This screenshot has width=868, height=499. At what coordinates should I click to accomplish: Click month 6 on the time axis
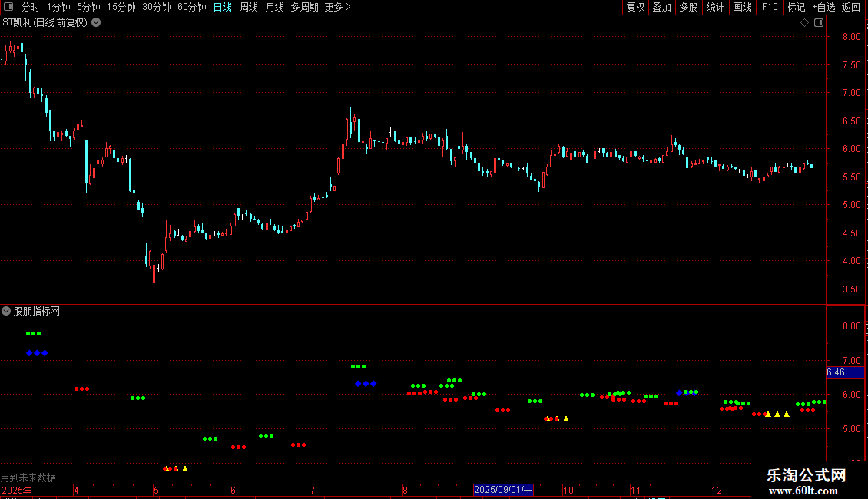pyautogui.click(x=233, y=490)
